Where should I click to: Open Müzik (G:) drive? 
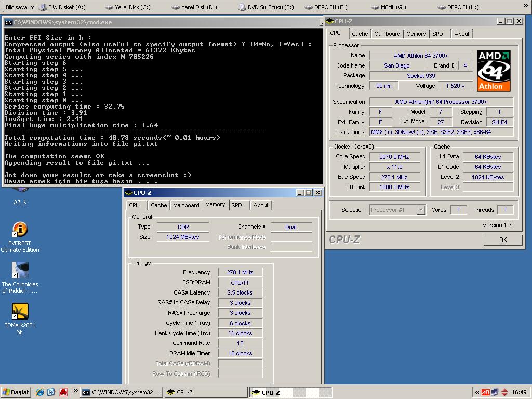(x=389, y=7)
